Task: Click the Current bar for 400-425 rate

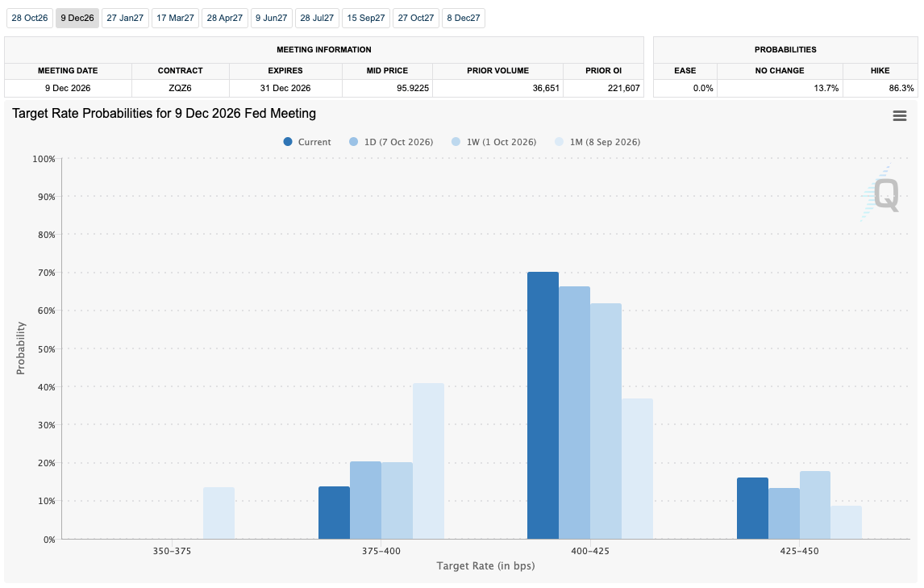Action: pyautogui.click(x=543, y=405)
